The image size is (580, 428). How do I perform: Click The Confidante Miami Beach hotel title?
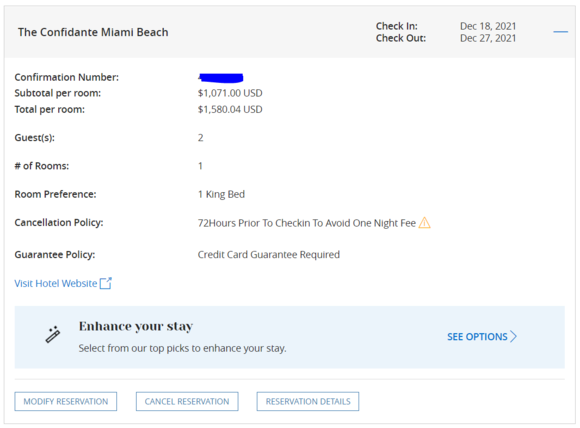tap(93, 32)
